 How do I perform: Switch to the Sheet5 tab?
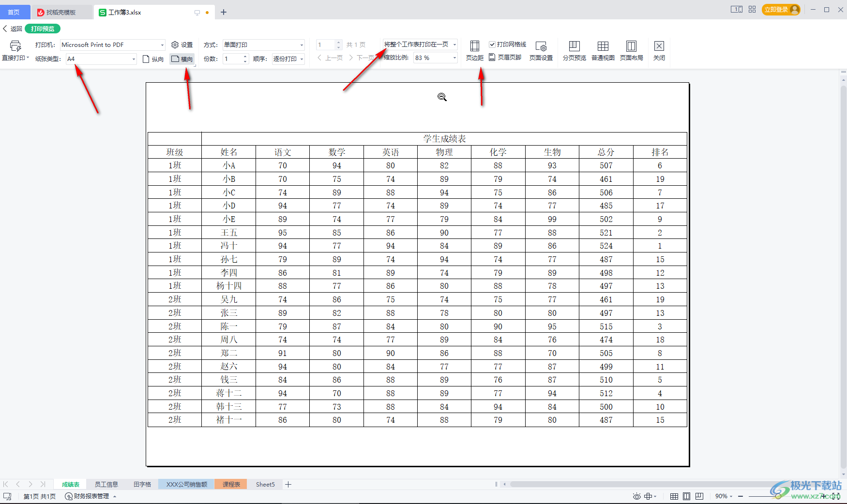(265, 484)
